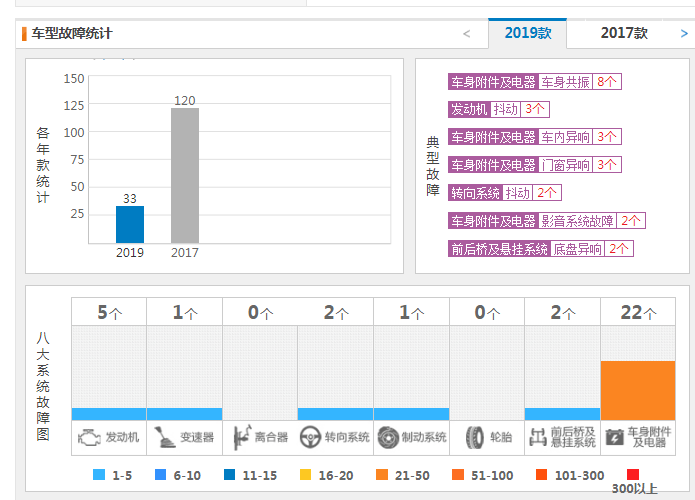Click the 16-20 yellow legend swatch
This screenshot has height=500, width=695.
(x=305, y=475)
